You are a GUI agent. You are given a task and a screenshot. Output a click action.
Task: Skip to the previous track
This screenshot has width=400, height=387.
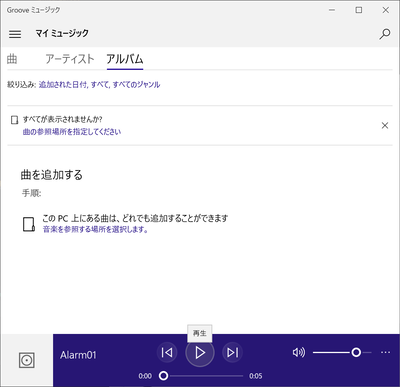167,352
